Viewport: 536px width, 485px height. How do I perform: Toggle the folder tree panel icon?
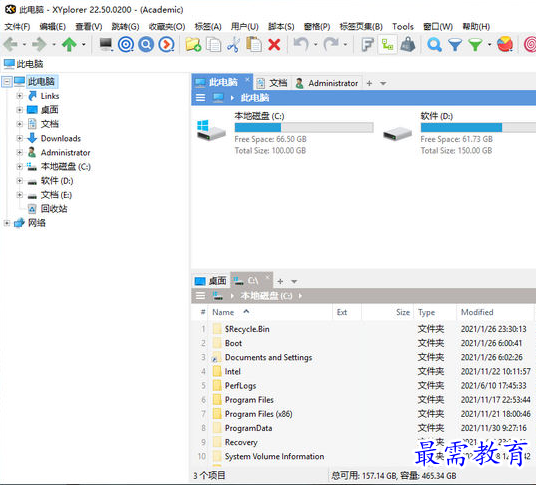click(x=388, y=44)
